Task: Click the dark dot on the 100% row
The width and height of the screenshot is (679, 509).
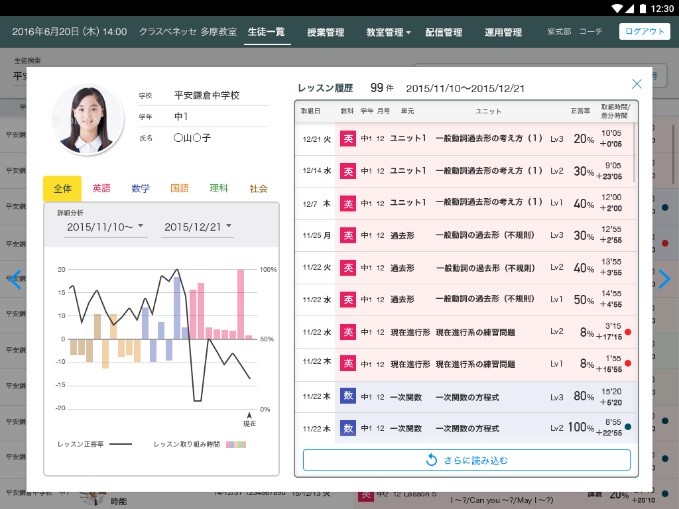Action: 627,428
